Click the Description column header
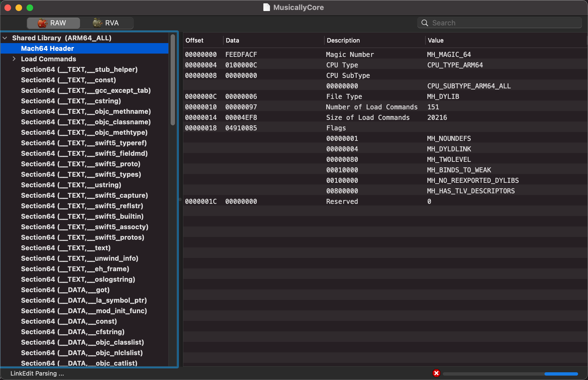The height and width of the screenshot is (380, 588). pos(375,40)
